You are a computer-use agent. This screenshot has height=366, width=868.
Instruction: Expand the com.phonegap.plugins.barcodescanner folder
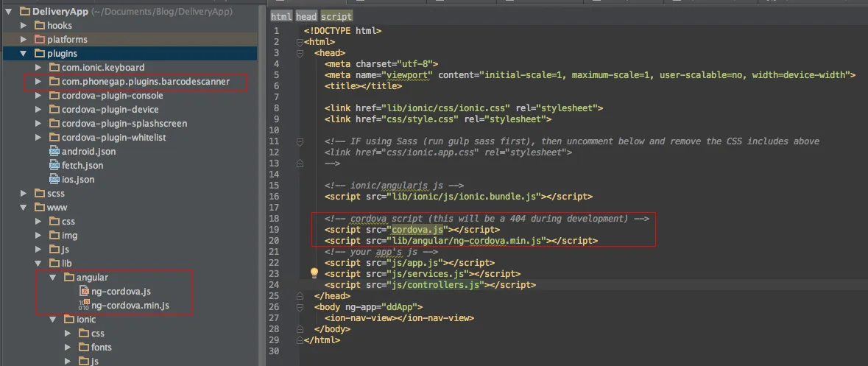(38, 82)
